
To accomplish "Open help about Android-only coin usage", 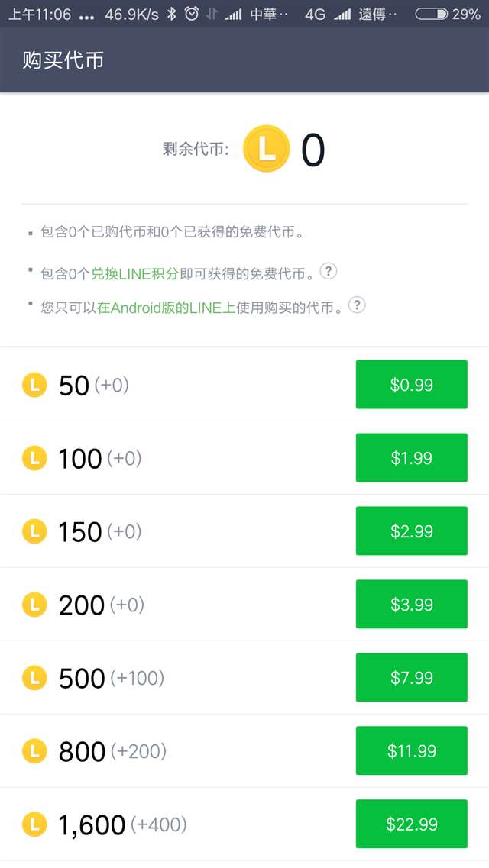I will [356, 305].
